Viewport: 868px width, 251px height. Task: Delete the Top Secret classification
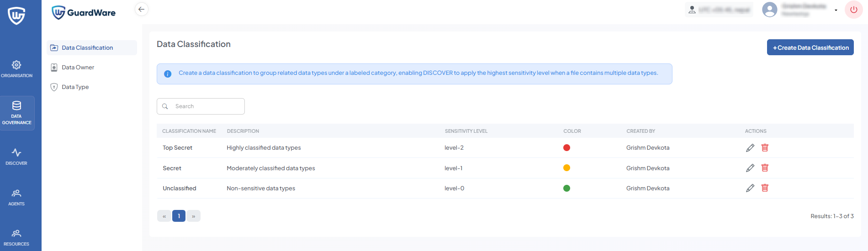[x=765, y=148]
